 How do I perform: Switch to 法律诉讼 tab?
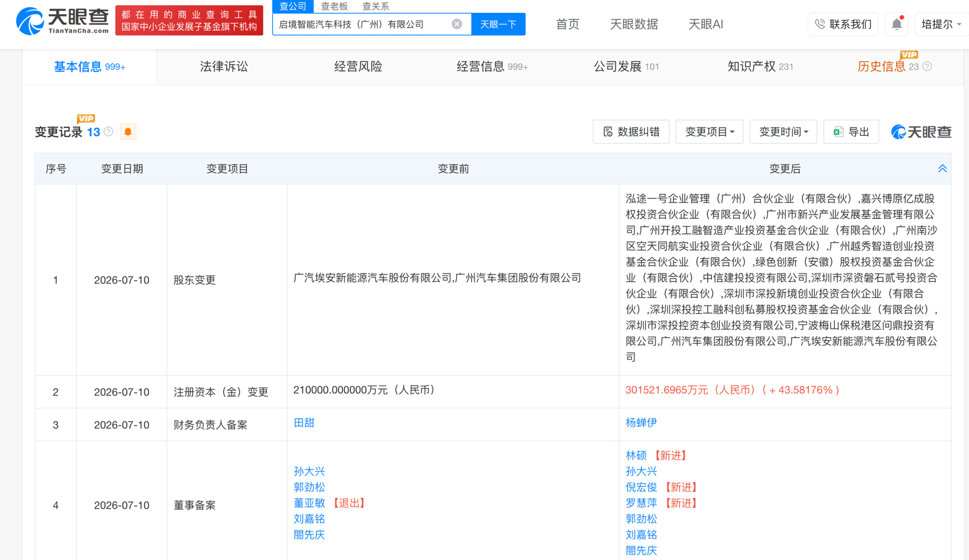pyautogui.click(x=224, y=67)
